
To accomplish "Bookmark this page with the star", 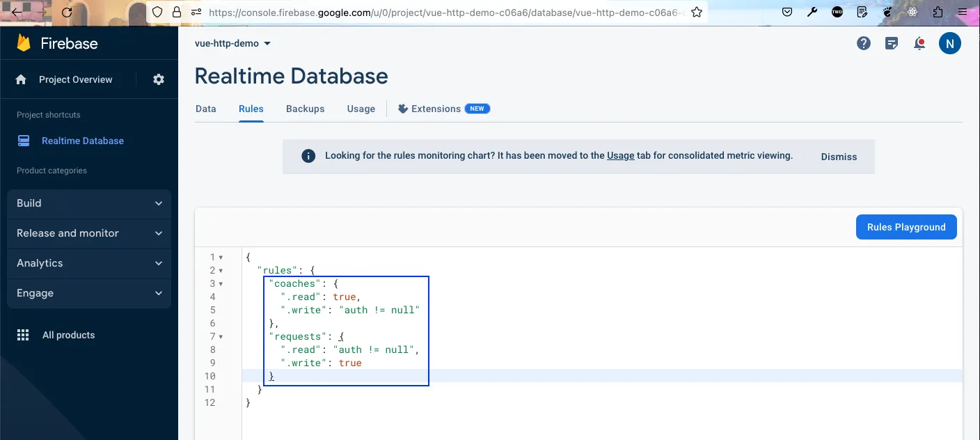I will (697, 13).
